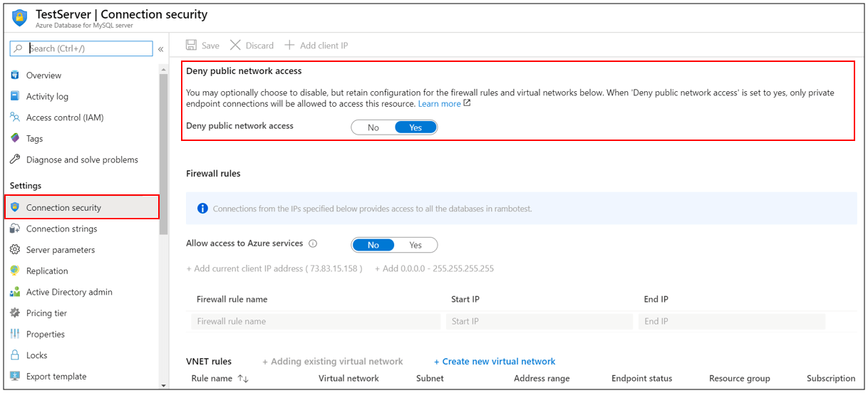
Task: Click Create new virtual network link
Action: (x=495, y=361)
